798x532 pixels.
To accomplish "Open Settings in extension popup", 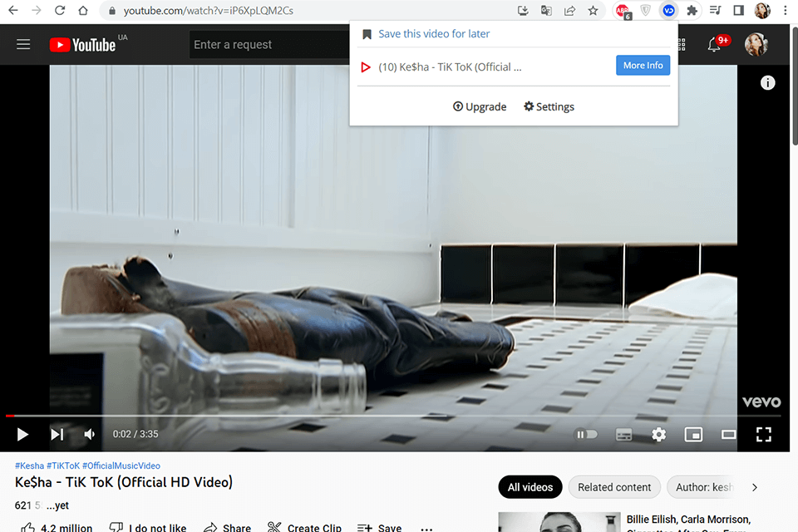I will pyautogui.click(x=549, y=106).
